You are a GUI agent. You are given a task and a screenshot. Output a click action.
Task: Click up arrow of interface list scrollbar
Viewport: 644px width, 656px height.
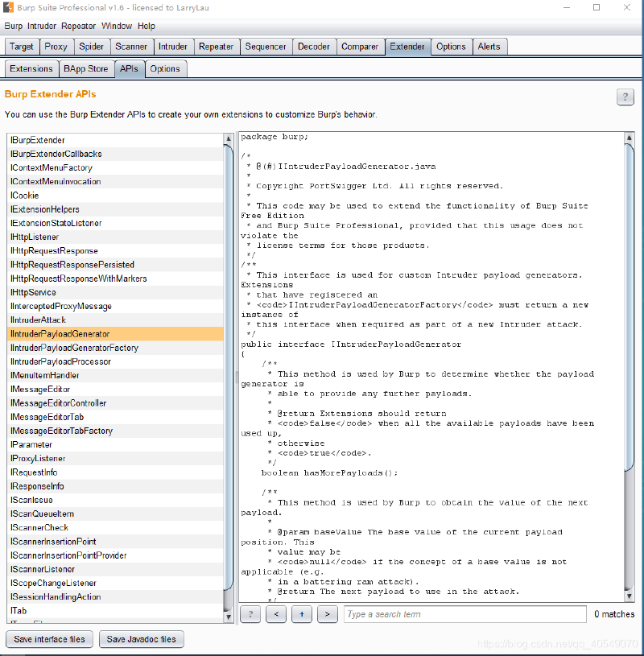[x=229, y=138]
